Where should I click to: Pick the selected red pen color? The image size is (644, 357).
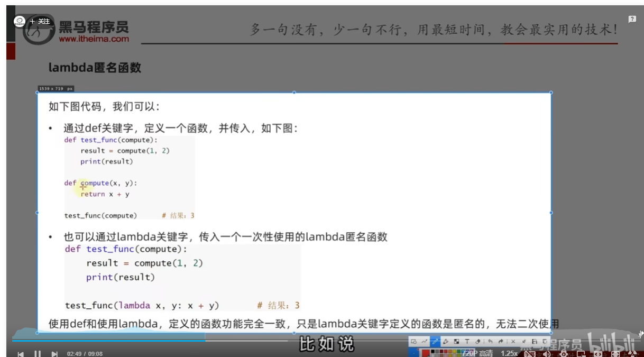[x=425, y=353]
